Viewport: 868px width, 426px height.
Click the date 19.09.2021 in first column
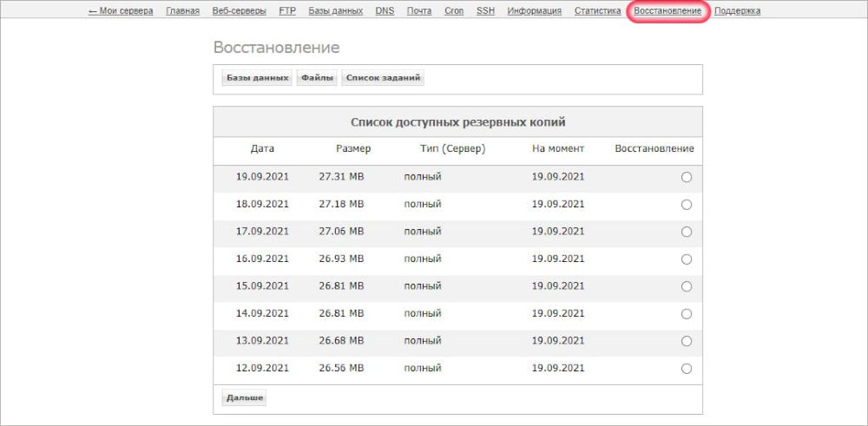(x=262, y=177)
